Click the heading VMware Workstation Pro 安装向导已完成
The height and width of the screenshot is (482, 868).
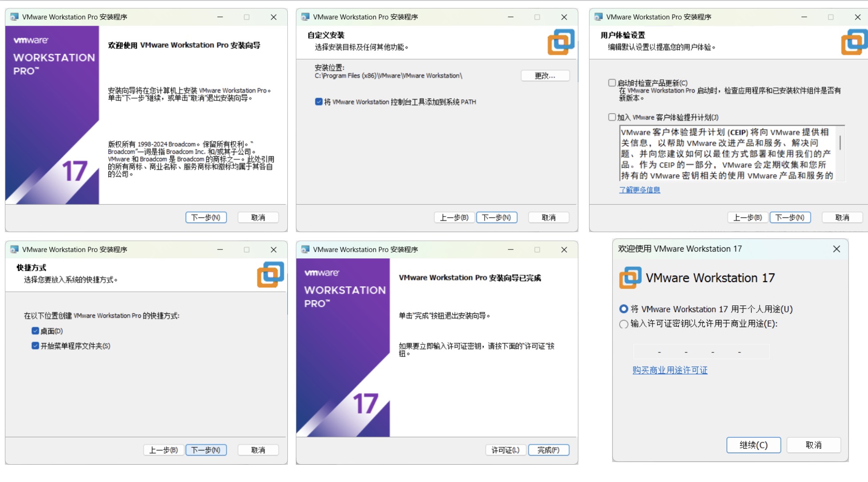coord(470,278)
